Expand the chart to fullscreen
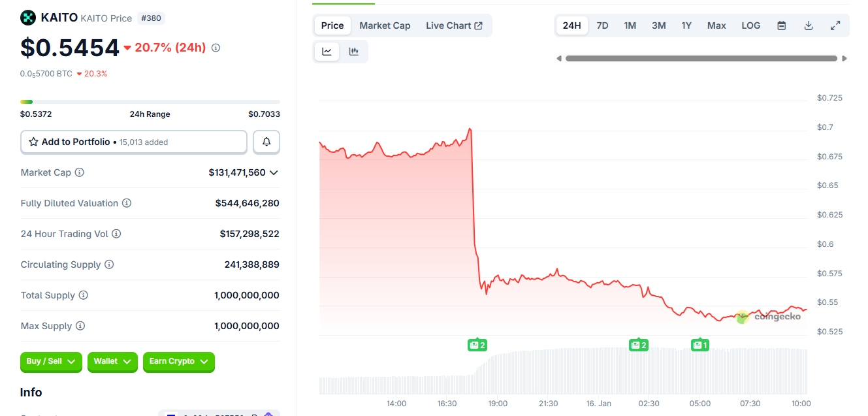The width and height of the screenshot is (868, 416). tap(835, 25)
